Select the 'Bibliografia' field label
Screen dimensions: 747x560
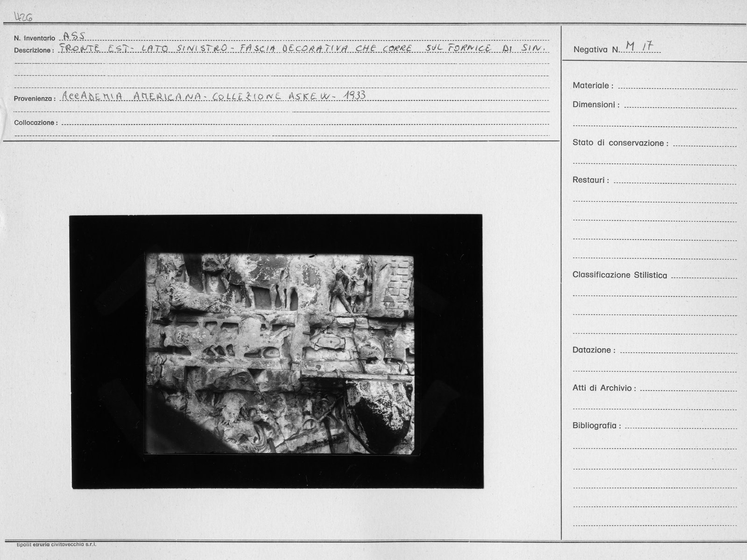tap(597, 426)
